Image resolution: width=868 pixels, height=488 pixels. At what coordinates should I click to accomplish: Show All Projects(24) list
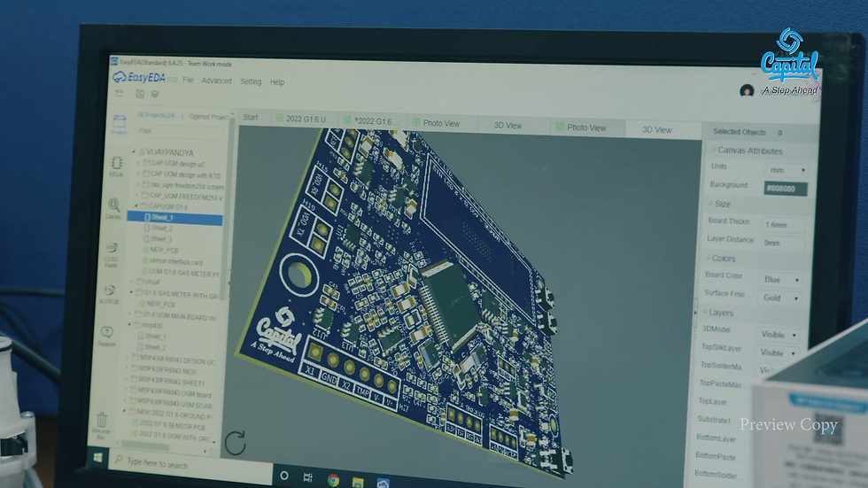click(x=156, y=115)
